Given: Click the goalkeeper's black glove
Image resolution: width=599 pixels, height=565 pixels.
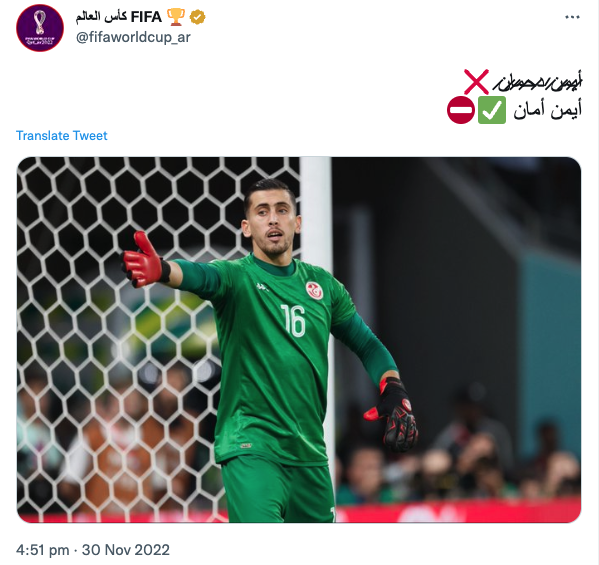Looking at the screenshot, I should pos(393,414).
